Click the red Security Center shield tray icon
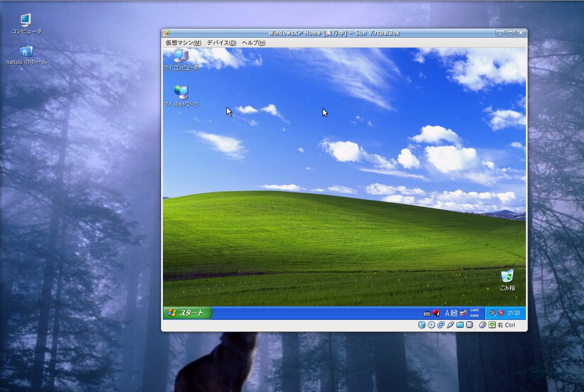584x392 pixels. (501, 313)
